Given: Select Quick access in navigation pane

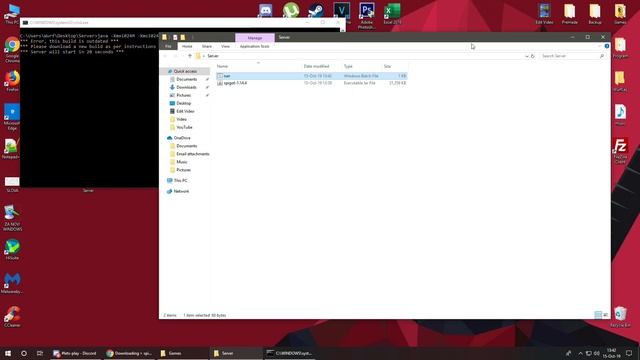Looking at the screenshot, I should (x=185, y=71).
